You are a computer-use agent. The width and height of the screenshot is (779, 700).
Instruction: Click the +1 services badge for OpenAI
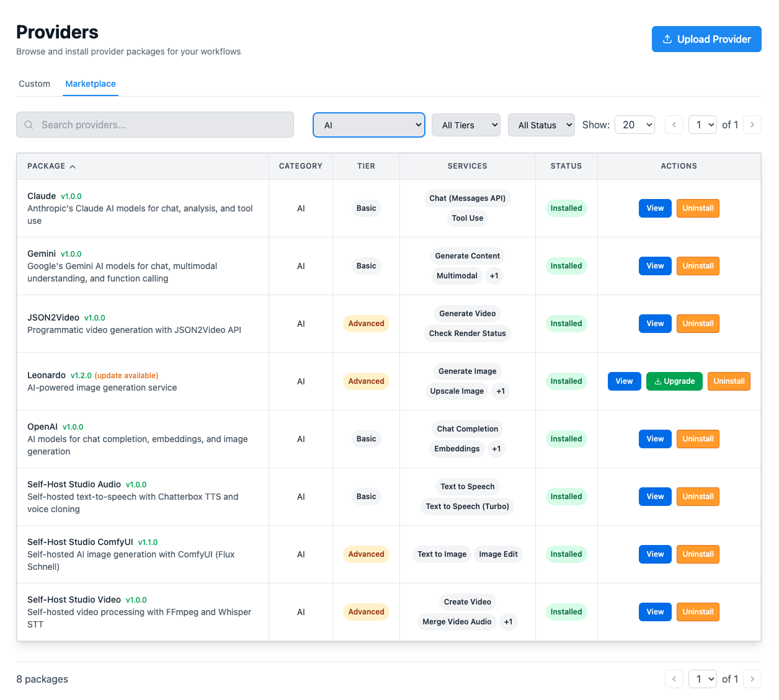496,449
